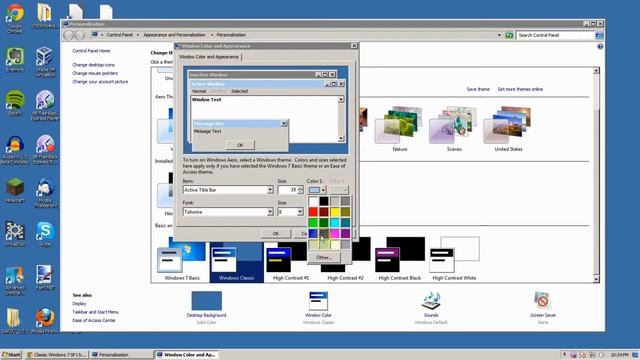This screenshot has width=640, height=360.
Task: Pick the black swatch in the color palette
Action: pyautogui.click(x=324, y=201)
